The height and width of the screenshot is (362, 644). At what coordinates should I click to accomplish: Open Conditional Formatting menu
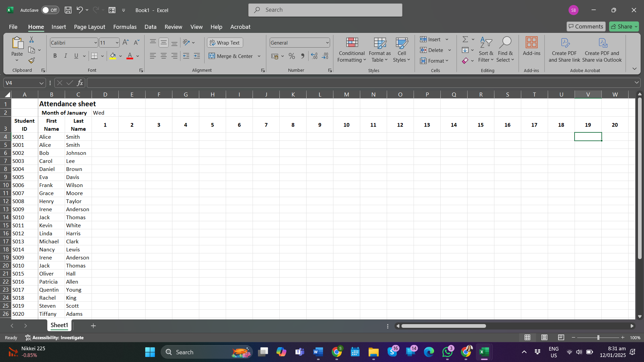(x=352, y=50)
